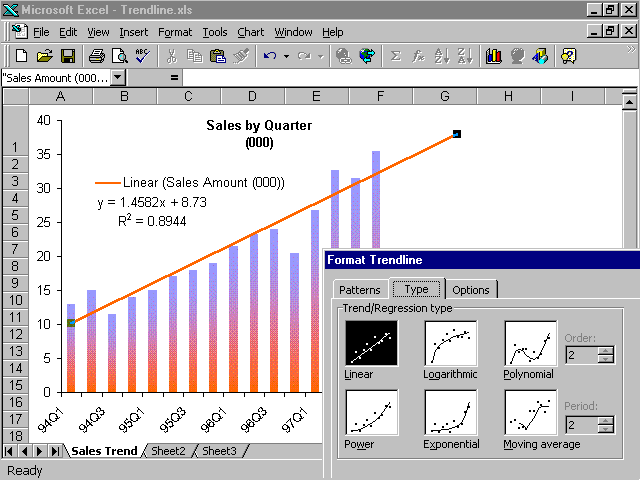Click the AutoSum sigma icon

395,56
